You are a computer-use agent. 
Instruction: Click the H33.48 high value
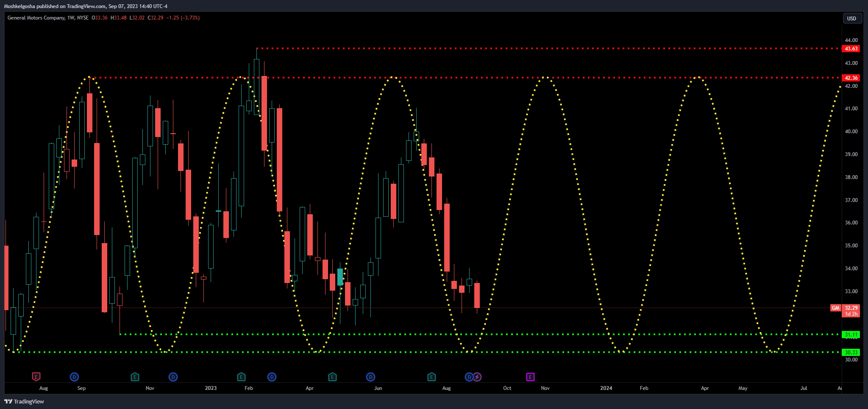(x=119, y=18)
